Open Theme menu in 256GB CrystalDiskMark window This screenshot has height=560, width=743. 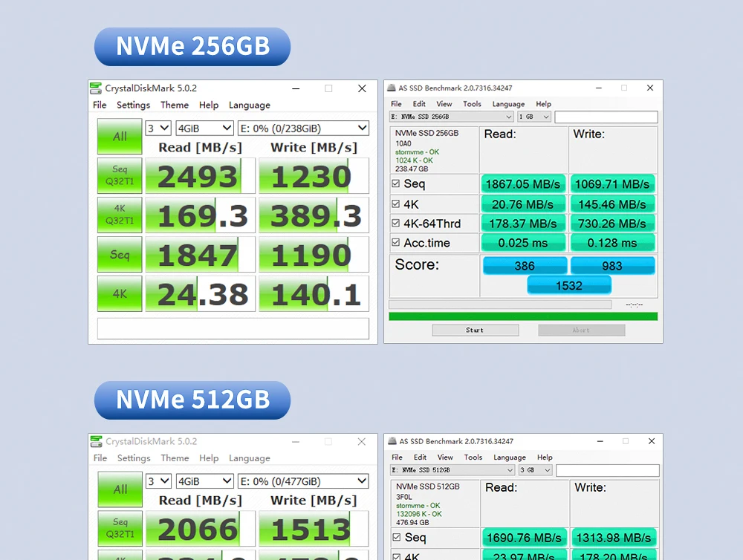(175, 105)
